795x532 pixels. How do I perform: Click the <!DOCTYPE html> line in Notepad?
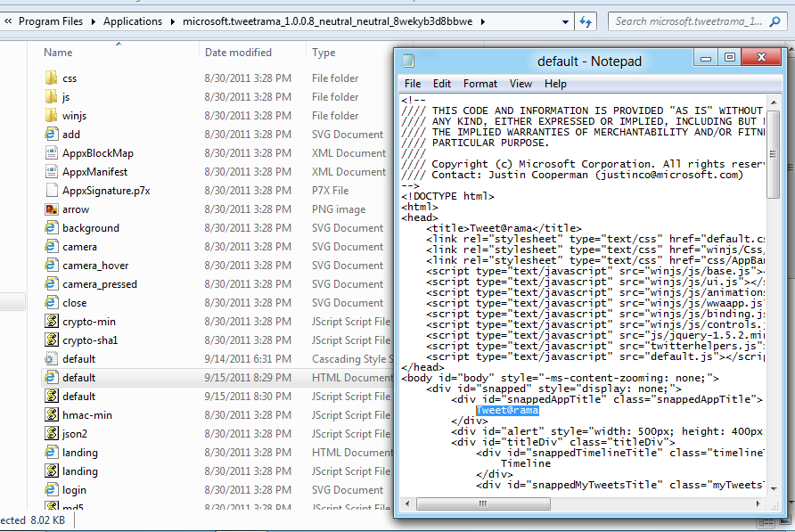447,196
